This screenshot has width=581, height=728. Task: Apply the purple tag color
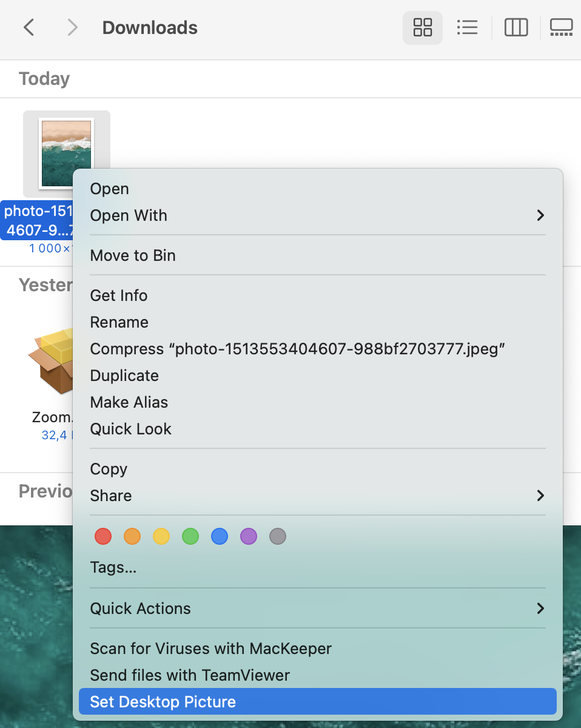pos(249,536)
